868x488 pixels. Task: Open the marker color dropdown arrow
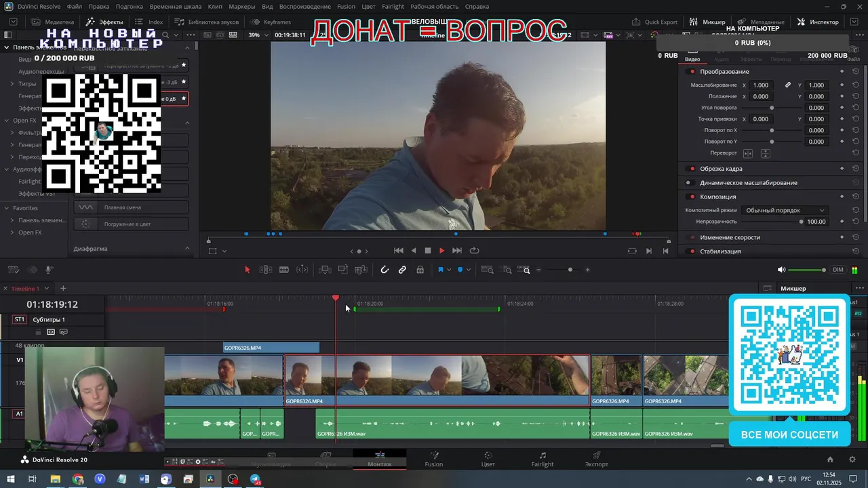click(469, 270)
